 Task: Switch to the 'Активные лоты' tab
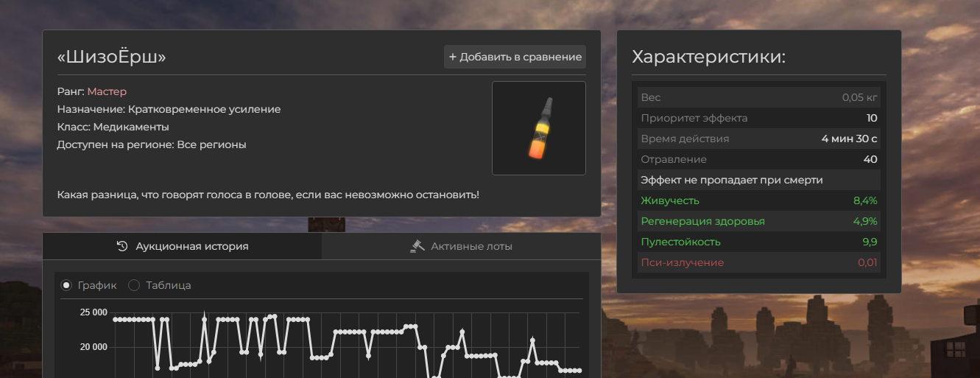(x=461, y=246)
